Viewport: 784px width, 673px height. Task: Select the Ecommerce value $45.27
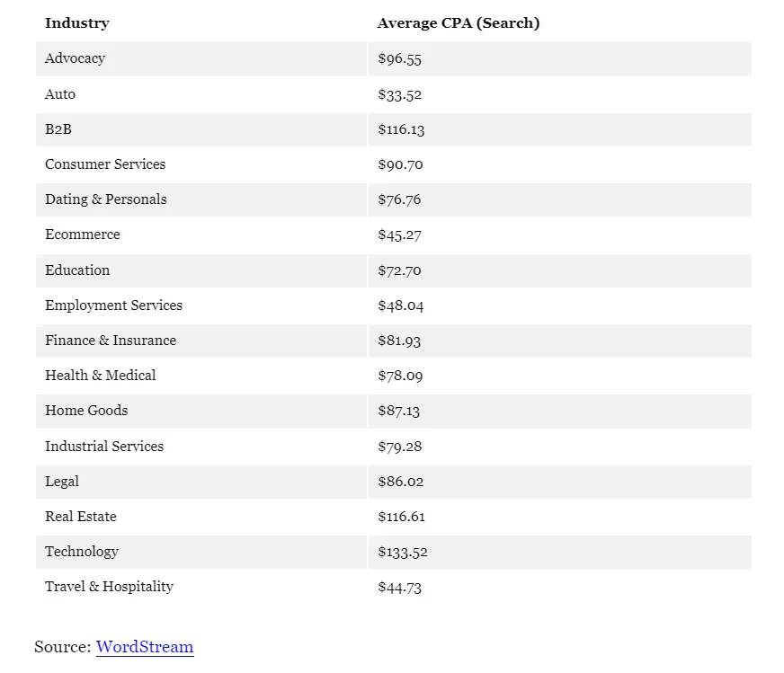tap(400, 235)
